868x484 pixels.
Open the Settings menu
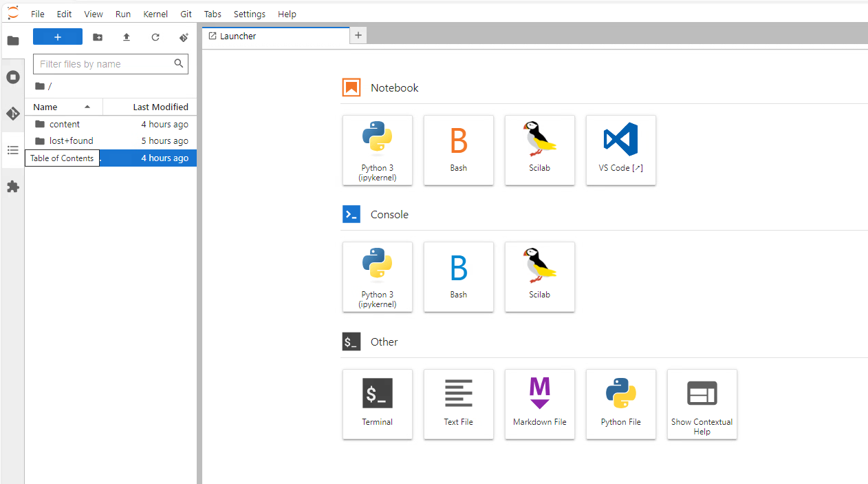(250, 14)
